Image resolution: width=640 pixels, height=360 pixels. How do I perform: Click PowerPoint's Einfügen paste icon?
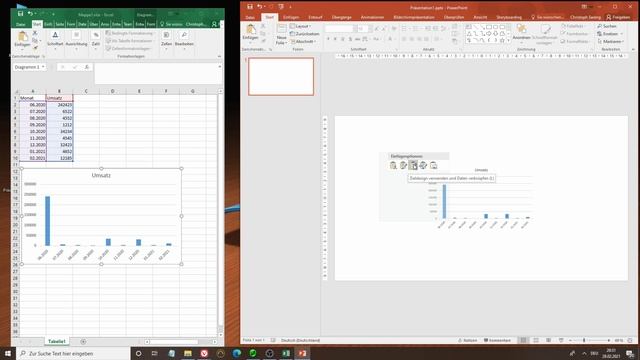(x=251, y=29)
